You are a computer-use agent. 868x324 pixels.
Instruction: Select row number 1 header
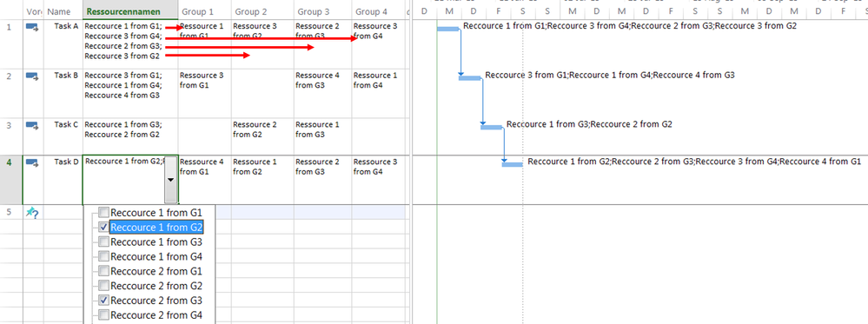click(11, 43)
